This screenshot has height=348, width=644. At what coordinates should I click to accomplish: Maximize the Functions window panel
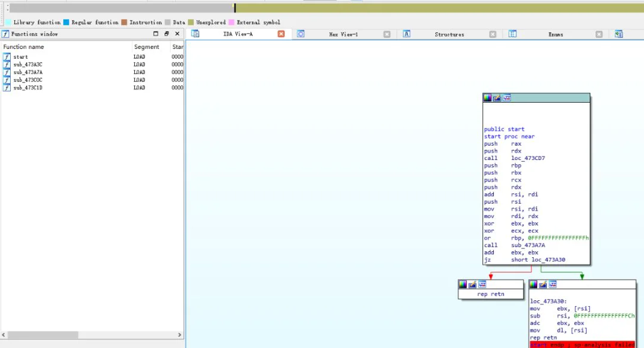coord(156,34)
